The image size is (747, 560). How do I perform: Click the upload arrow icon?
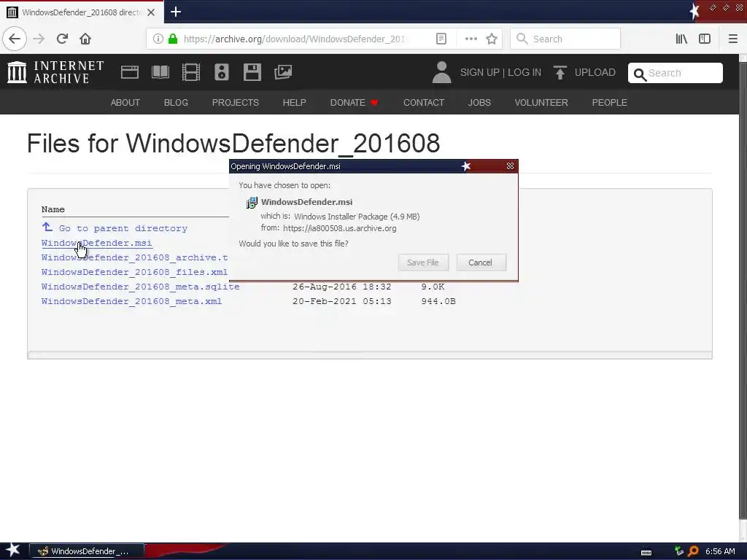coord(560,72)
